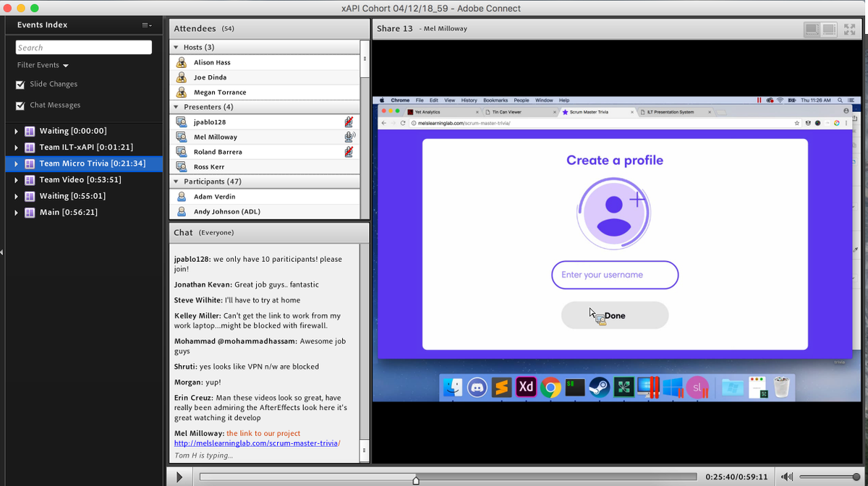Collapse the Participants (47) group
The width and height of the screenshot is (868, 486).
pos(176,182)
